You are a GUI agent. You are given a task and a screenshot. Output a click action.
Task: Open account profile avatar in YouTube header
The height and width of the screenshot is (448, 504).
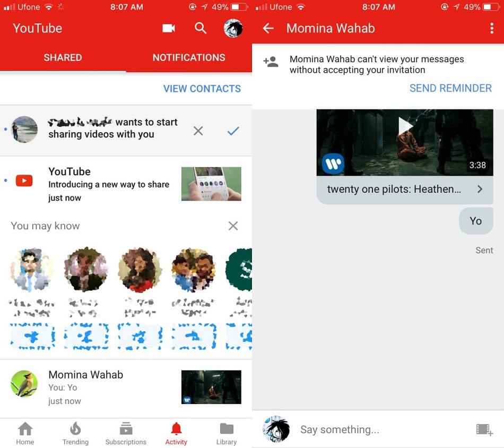click(233, 28)
